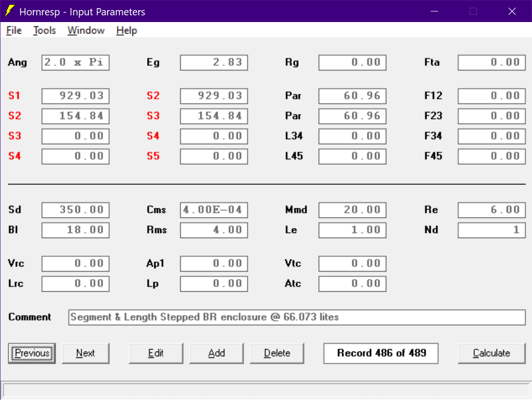Click the Lp input field
Screen dimensions: 532x400
coord(214,284)
